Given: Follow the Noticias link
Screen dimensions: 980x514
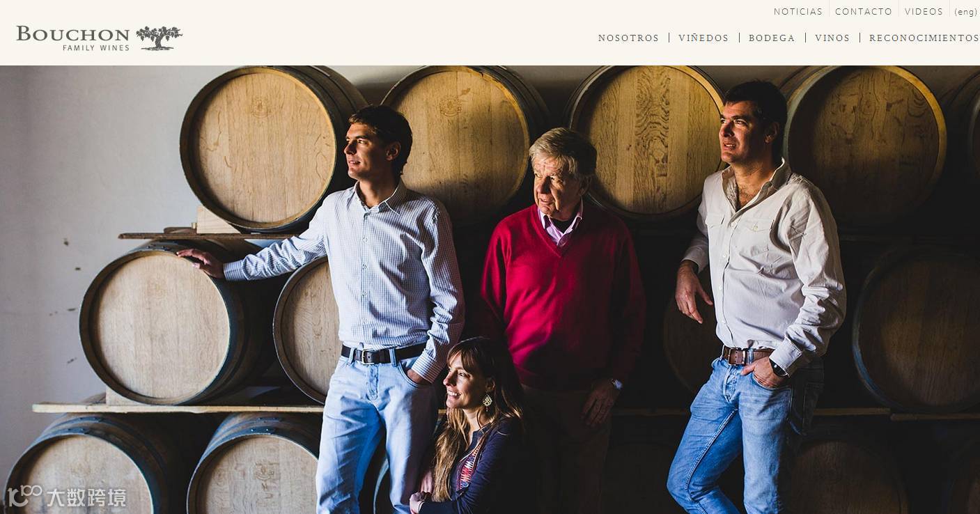Looking at the screenshot, I should [x=798, y=12].
